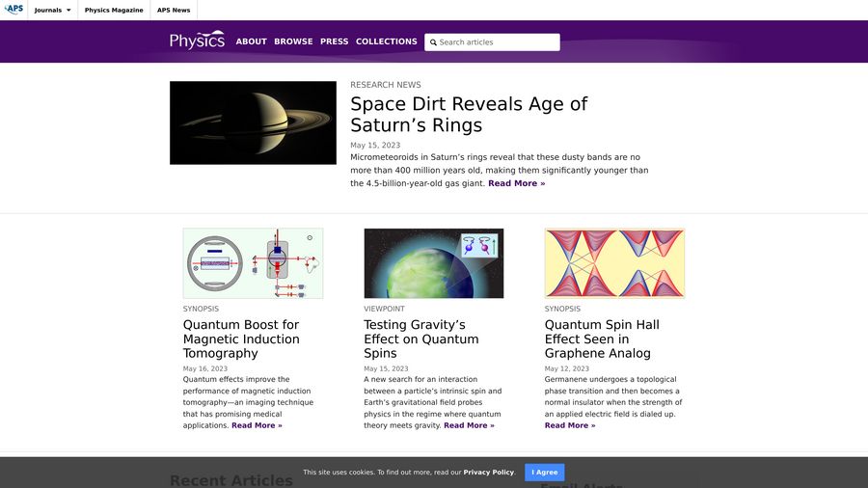This screenshot has height=488, width=868.
Task: Click the I Agree cookie button
Action: 545,473
